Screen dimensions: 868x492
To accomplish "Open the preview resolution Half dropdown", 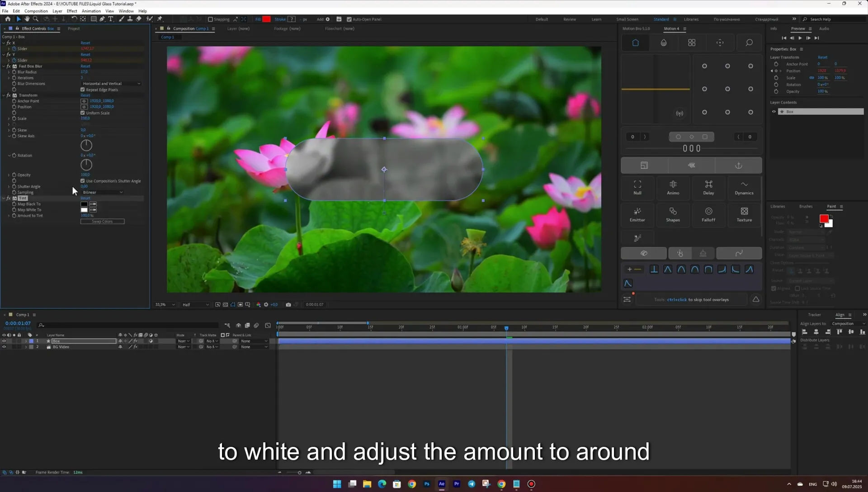I will (196, 305).
